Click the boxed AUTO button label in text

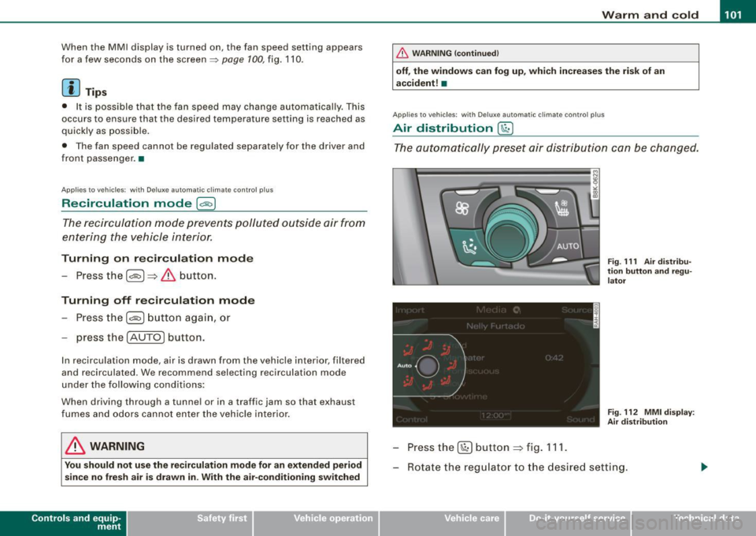(146, 337)
